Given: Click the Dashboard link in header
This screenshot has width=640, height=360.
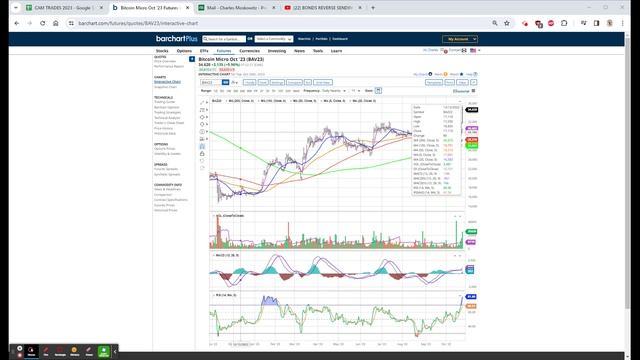Looking at the screenshot, I should tap(340, 39).
